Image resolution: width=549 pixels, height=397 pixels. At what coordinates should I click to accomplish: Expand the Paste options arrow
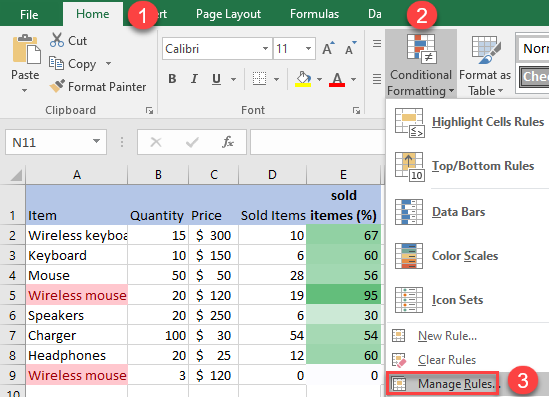pyautogui.click(x=24, y=90)
